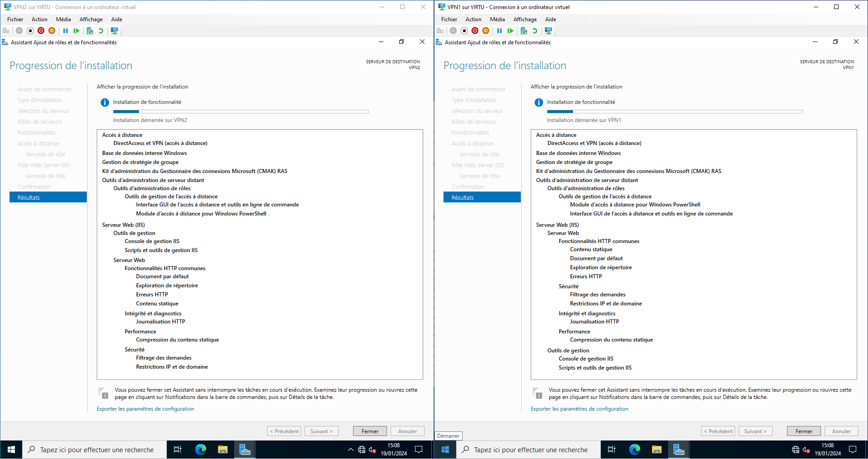Click Exporter les paramètres de configuration on VPN1
The height and width of the screenshot is (459, 868).
pyautogui.click(x=579, y=409)
